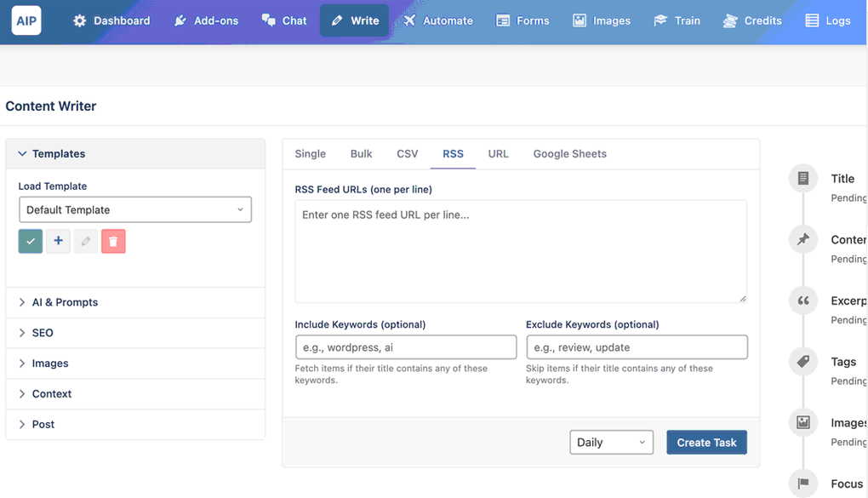The width and height of the screenshot is (868, 498).
Task: Open the Automate menu
Action: coord(438,20)
